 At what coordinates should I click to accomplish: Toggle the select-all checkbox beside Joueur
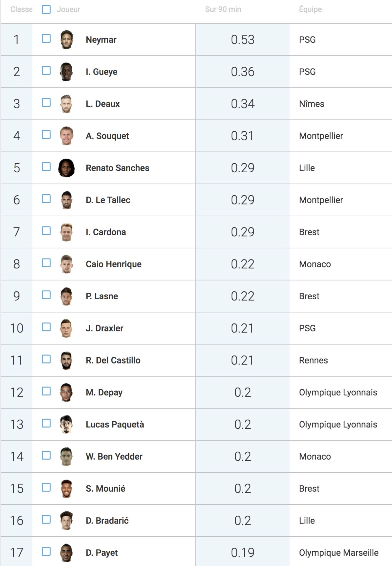46,9
